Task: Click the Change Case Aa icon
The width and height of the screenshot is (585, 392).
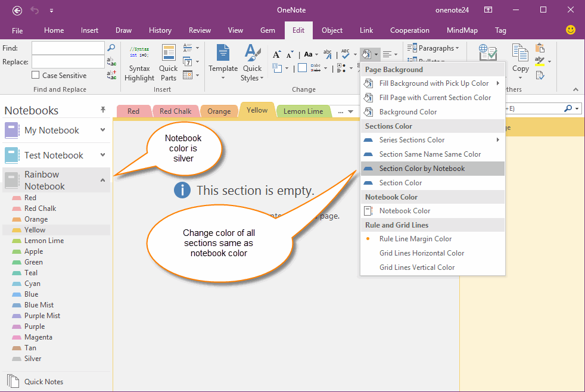Action: pos(308,54)
